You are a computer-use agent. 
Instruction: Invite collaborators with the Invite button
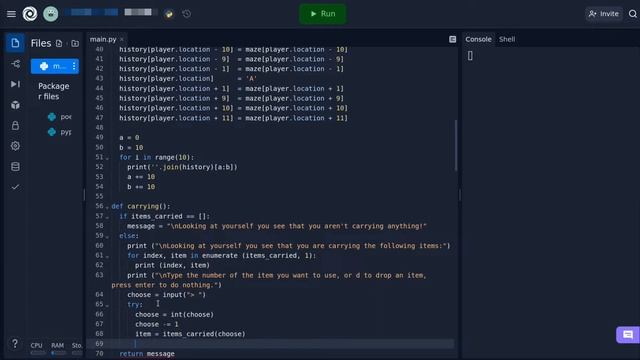(x=604, y=14)
